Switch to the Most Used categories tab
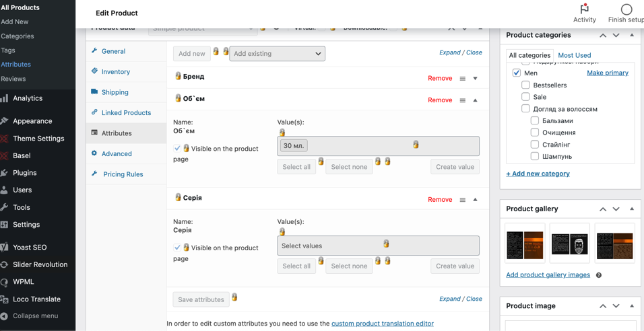The height and width of the screenshot is (331, 644). click(x=574, y=55)
